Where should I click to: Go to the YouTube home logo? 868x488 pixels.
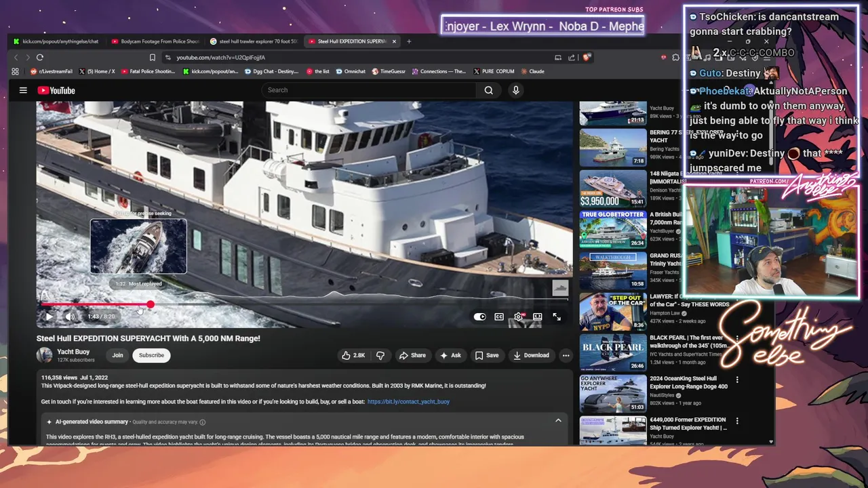click(56, 90)
